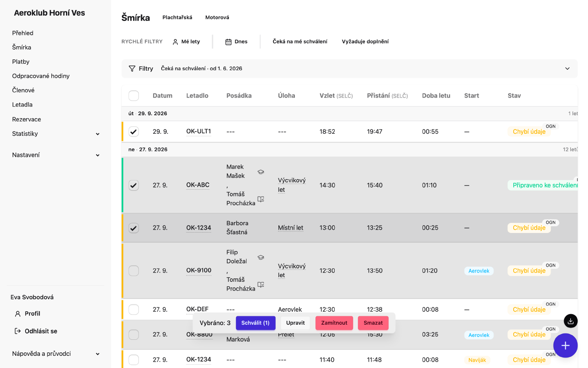Click the download icon button
The width and height of the screenshot is (588, 368).
click(570, 321)
